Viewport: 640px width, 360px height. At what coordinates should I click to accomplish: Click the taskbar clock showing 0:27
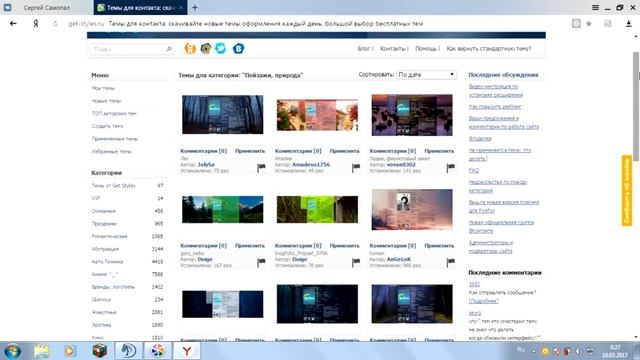point(615,347)
